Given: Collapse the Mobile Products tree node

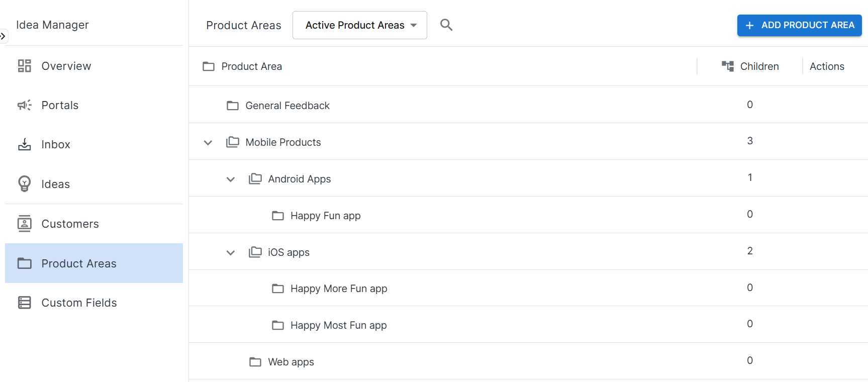Looking at the screenshot, I should [208, 143].
